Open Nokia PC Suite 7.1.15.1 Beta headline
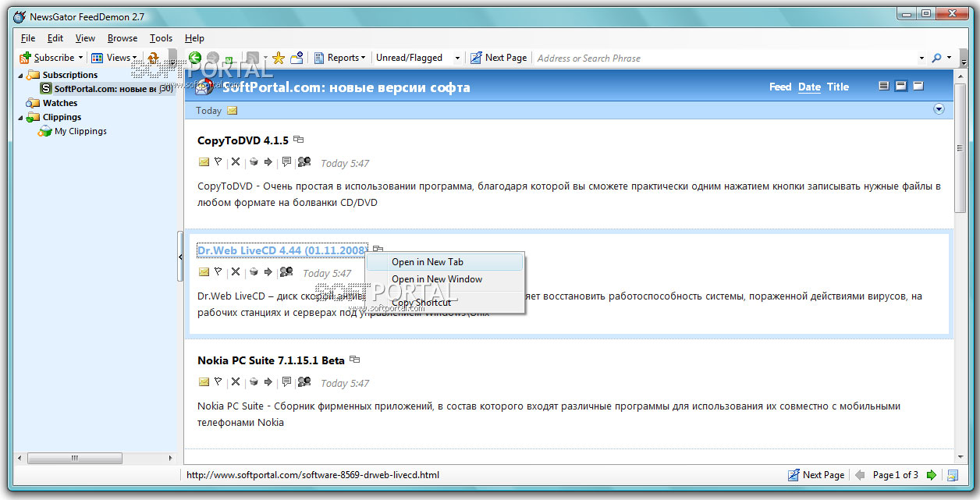This screenshot has height=500, width=980. 271,360
